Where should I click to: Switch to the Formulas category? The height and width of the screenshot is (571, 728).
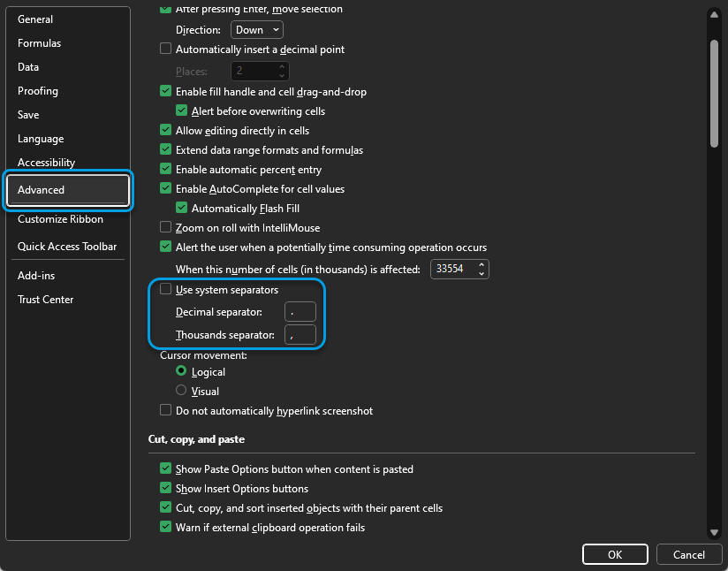(x=40, y=42)
